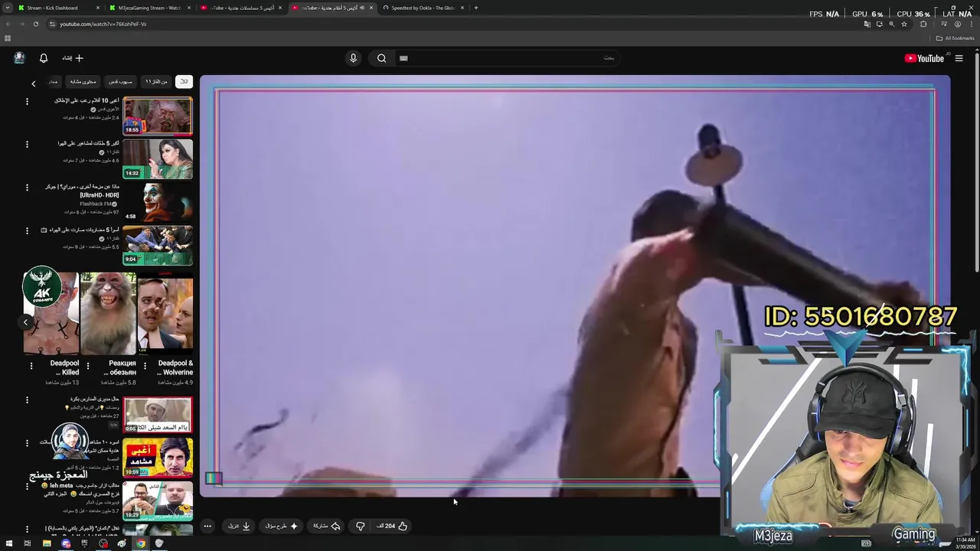Switch to the 'M3jezaGaming Stream' tab
This screenshot has width=980, height=551.
pyautogui.click(x=150, y=8)
